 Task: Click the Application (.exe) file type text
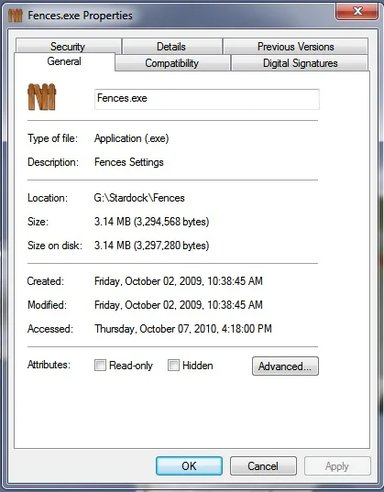point(132,138)
